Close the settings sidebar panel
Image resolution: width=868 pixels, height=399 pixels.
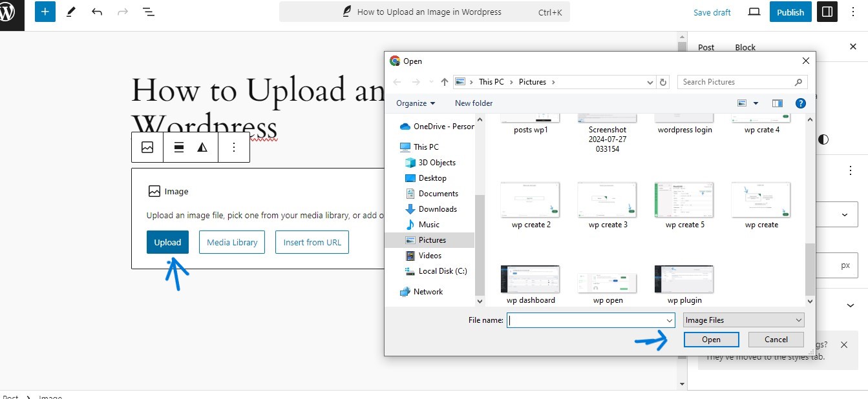pos(852,46)
